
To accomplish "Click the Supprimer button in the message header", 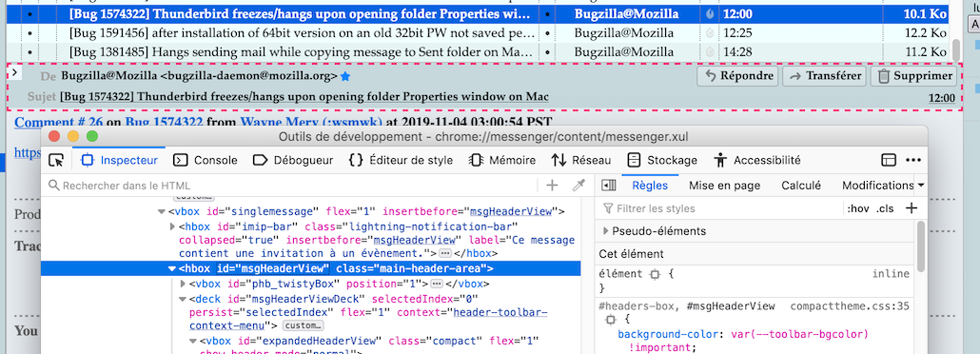I will 913,76.
